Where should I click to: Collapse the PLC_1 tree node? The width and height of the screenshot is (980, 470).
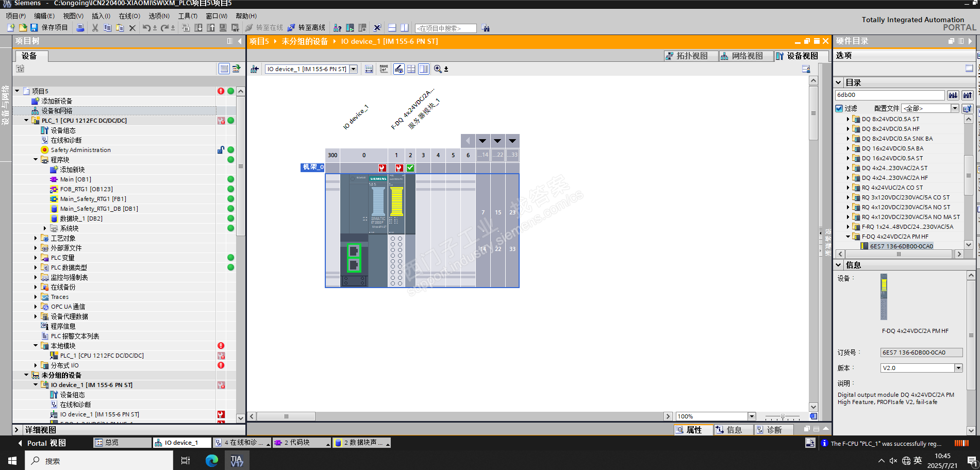[x=26, y=121]
